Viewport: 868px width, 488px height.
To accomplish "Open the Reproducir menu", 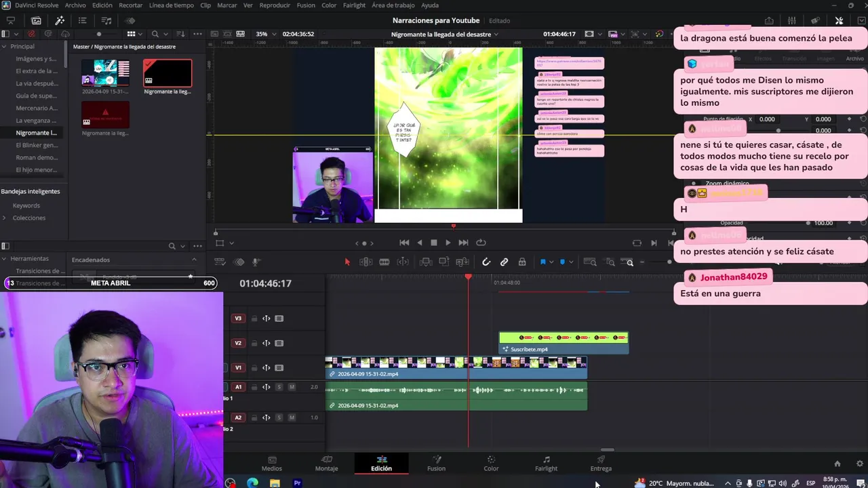I will [x=275, y=5].
